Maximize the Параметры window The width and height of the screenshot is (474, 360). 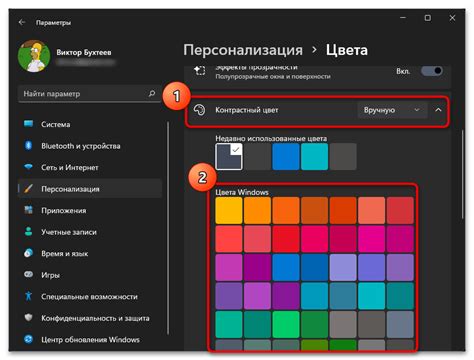(x=428, y=18)
